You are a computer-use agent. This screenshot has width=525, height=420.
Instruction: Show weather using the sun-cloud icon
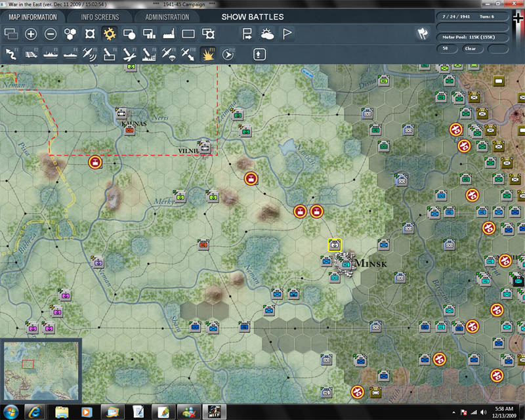267,34
